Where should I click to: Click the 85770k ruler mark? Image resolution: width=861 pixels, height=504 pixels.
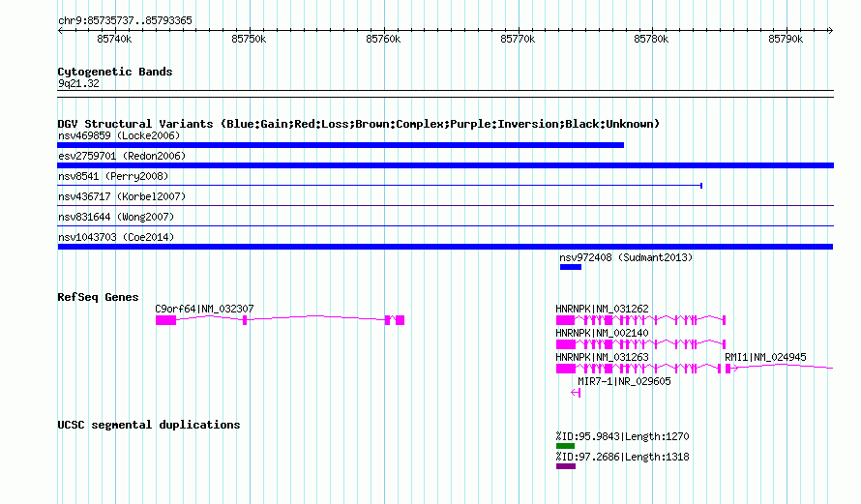click(518, 39)
